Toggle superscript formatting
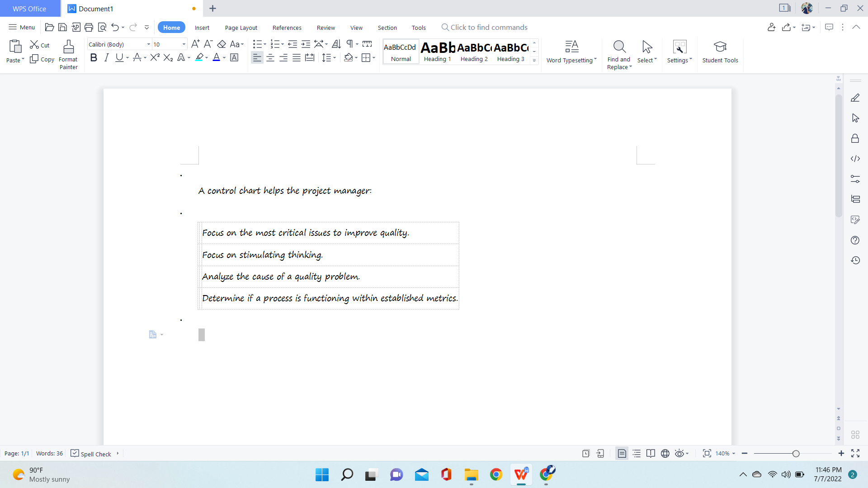The image size is (868, 488). [155, 58]
